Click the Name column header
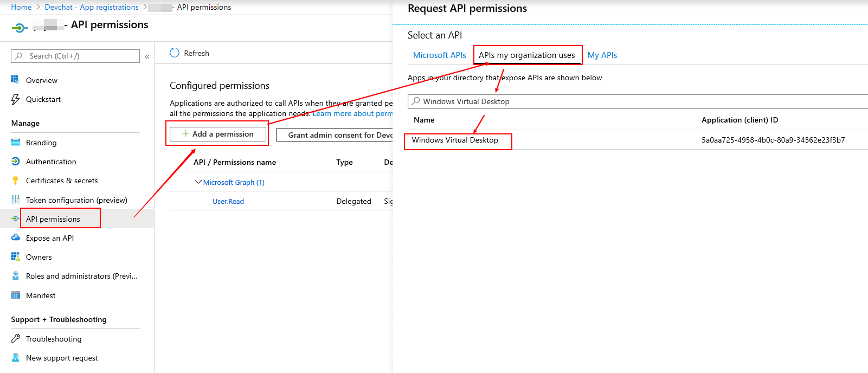 click(x=424, y=120)
